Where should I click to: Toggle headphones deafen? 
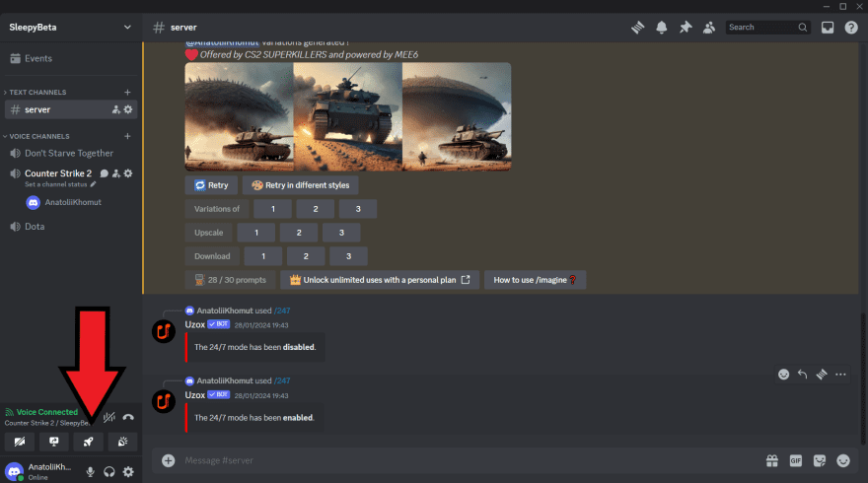point(109,472)
